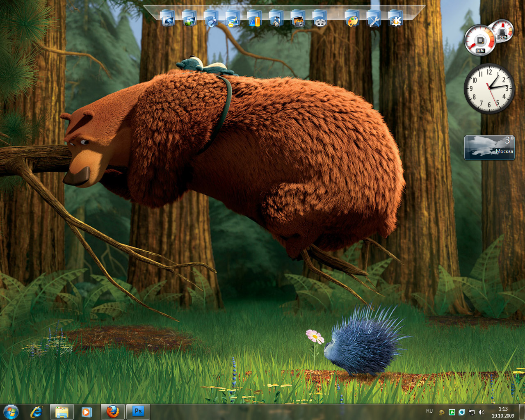The width and height of the screenshot is (525, 420).
Task: Open the monitor folder in the dock
Action: tap(168, 18)
